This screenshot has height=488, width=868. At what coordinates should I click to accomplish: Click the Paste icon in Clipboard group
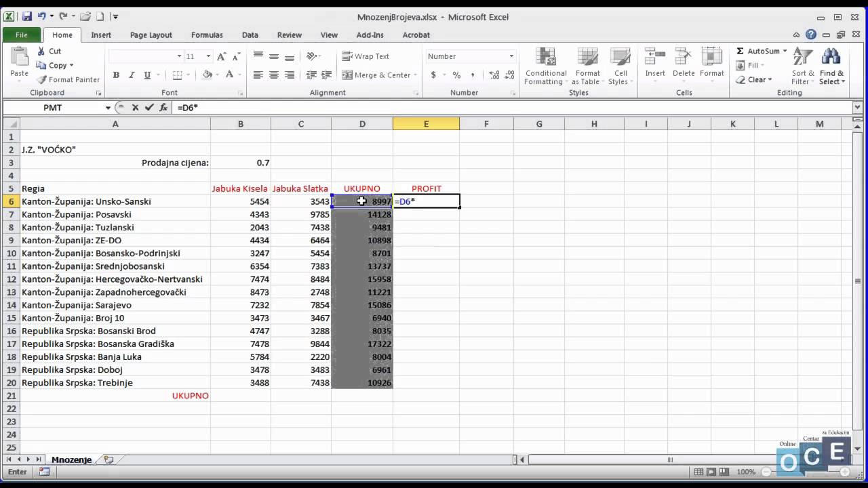[x=19, y=57]
